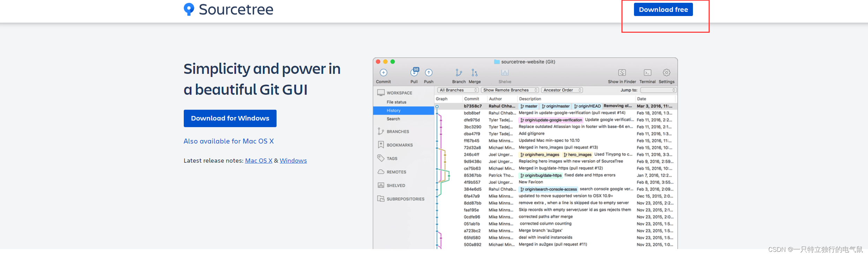Click the yellow minimize window dot
868x256 pixels.
point(385,62)
